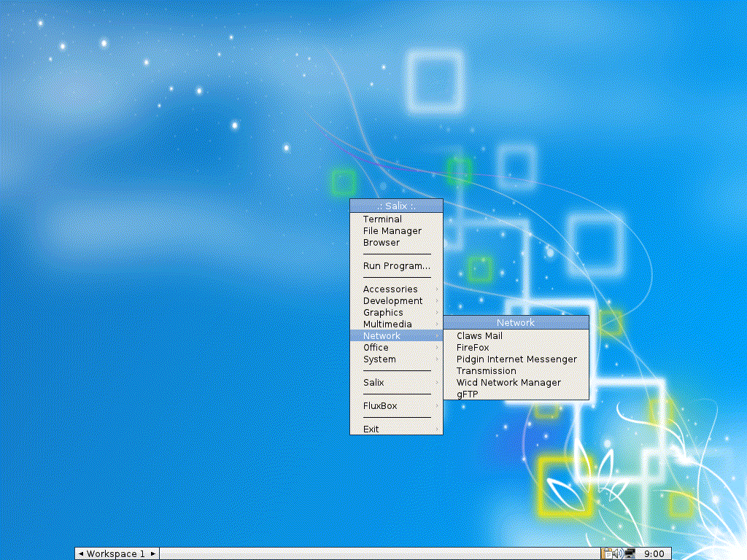Image resolution: width=747 pixels, height=560 pixels.
Task: Click the Workspace 1 label
Action: point(116,554)
